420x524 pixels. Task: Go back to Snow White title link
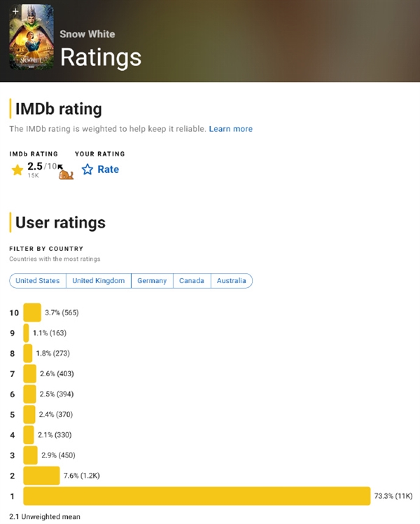(87, 34)
